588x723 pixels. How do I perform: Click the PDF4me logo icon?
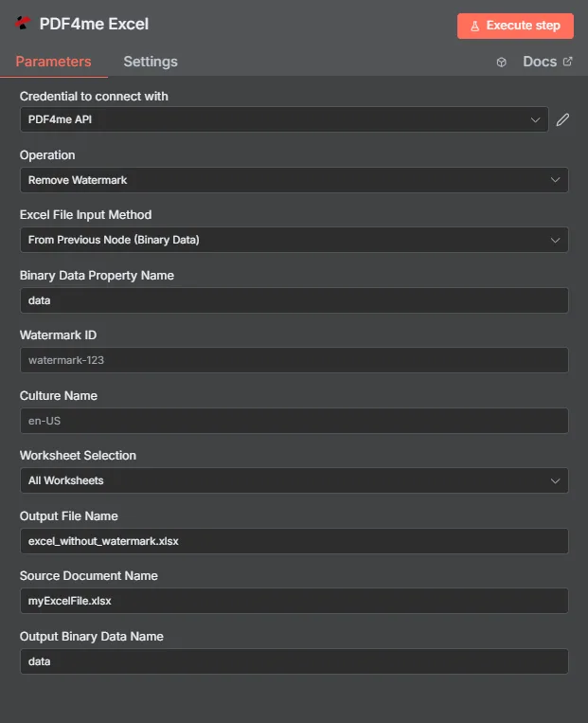coord(23,25)
